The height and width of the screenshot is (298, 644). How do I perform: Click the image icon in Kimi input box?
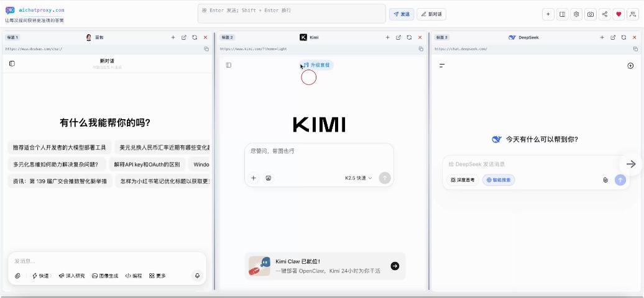click(268, 178)
